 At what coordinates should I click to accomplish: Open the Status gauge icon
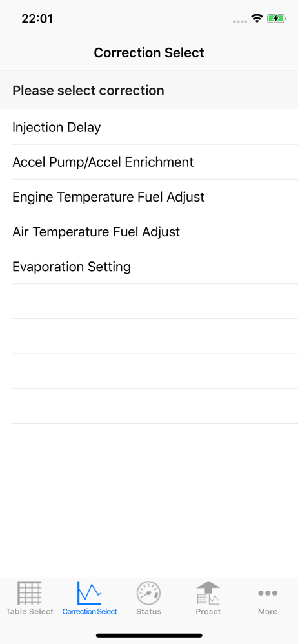point(148,593)
